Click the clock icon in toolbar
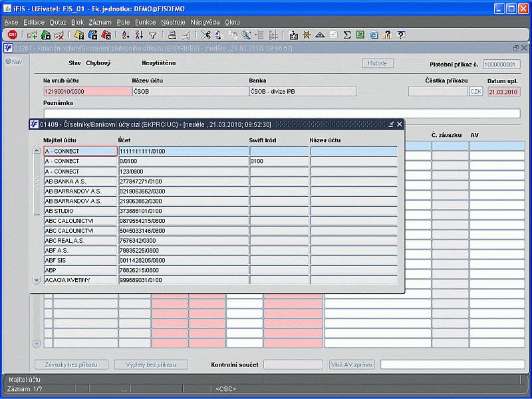Image resolution: width=532 pixels, height=399 pixels. click(333, 35)
